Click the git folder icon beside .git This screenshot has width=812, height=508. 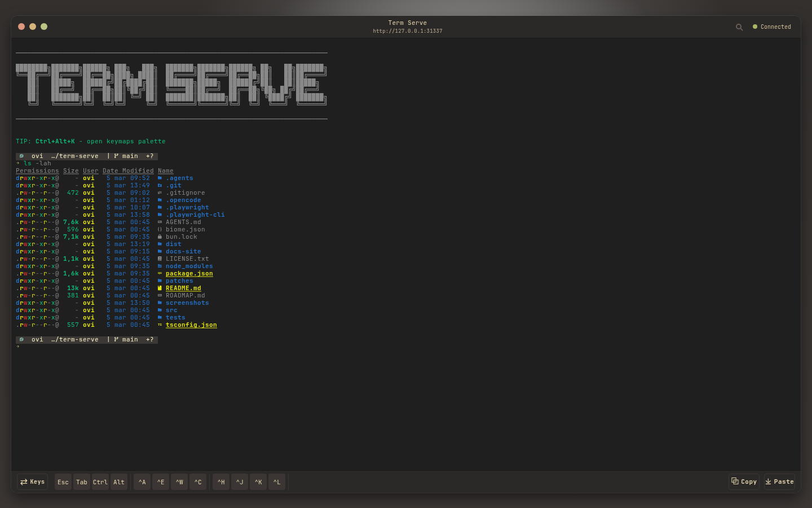point(160,185)
